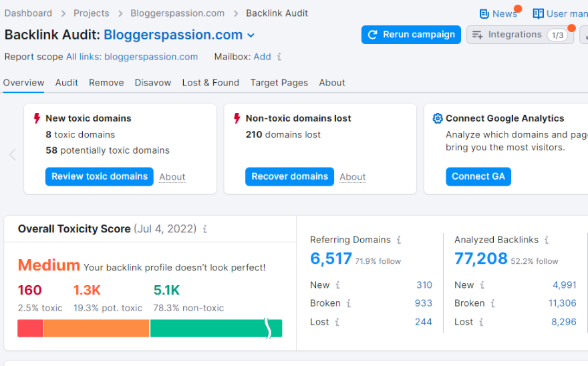Click the Integrations list-plus icon

477,35
